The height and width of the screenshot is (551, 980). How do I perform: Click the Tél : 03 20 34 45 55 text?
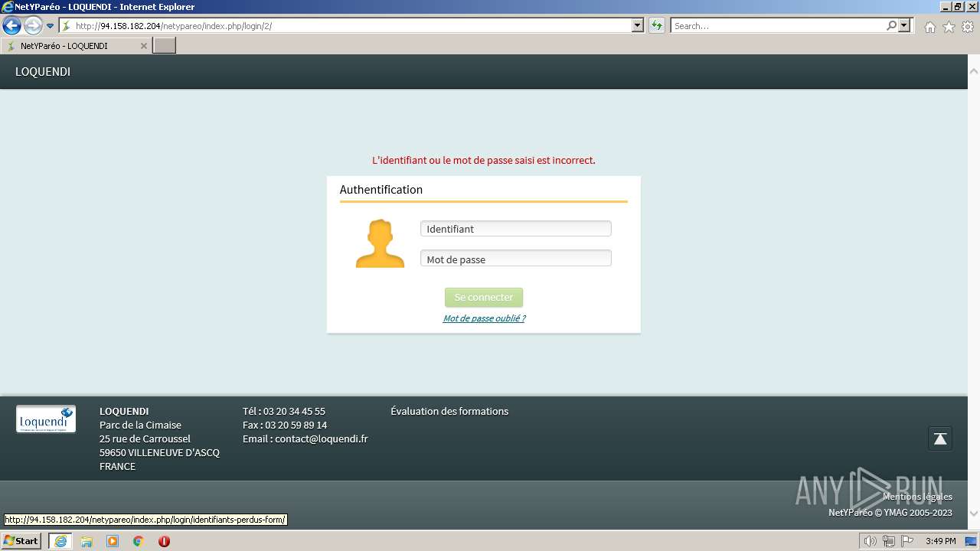click(284, 411)
